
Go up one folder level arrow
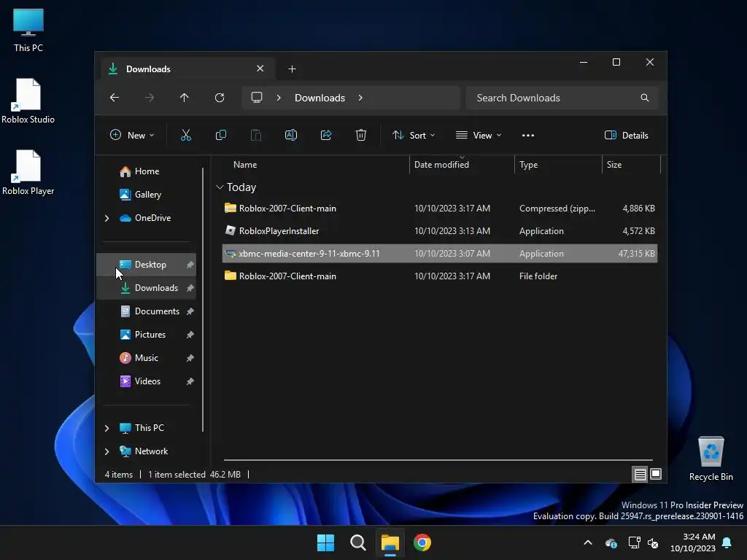pos(185,98)
